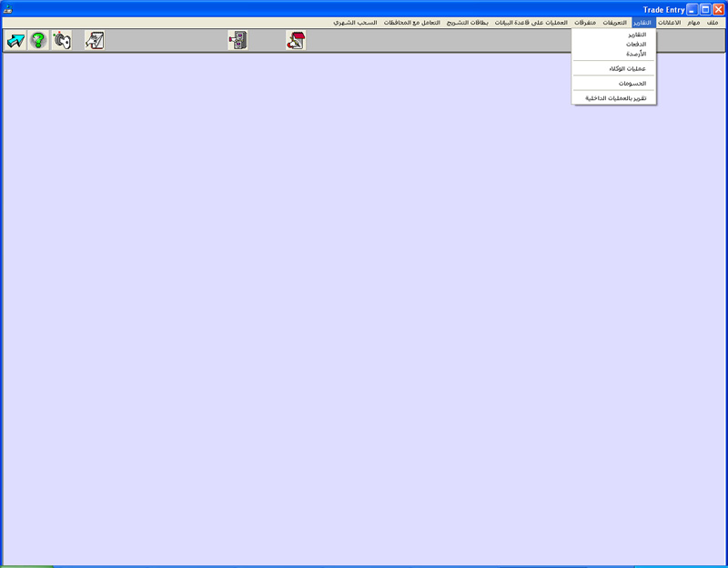The width and height of the screenshot is (728, 568).
Task: Open the التعريفات menu in menu bar
Action: [614, 22]
